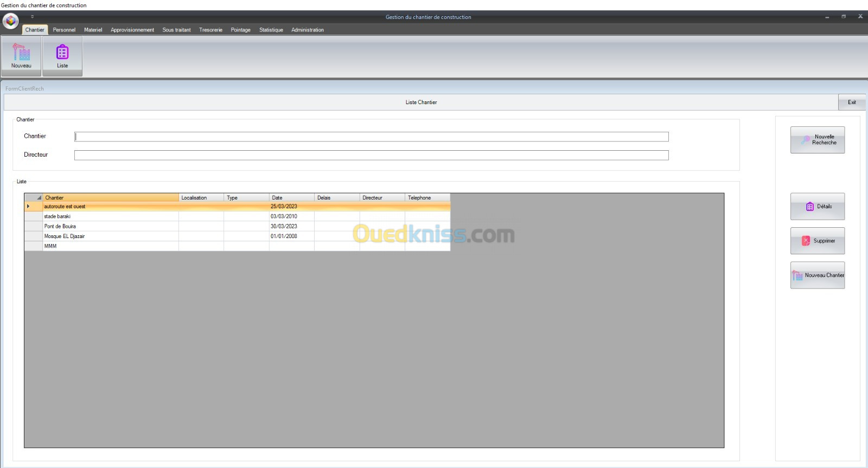Open the Sous traitant ribbon tab

click(176, 30)
